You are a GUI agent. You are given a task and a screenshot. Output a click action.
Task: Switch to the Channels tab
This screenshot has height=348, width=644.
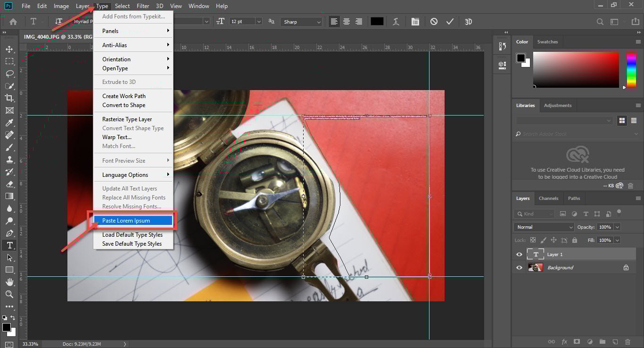click(x=548, y=198)
